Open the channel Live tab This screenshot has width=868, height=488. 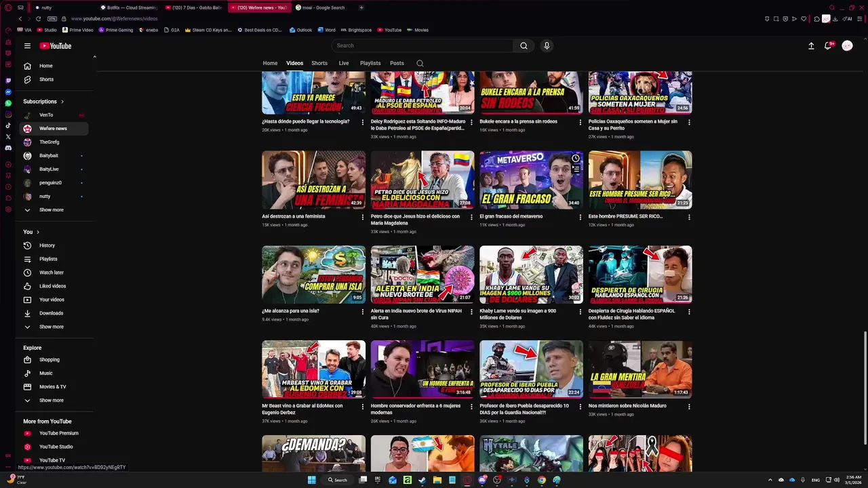point(344,63)
